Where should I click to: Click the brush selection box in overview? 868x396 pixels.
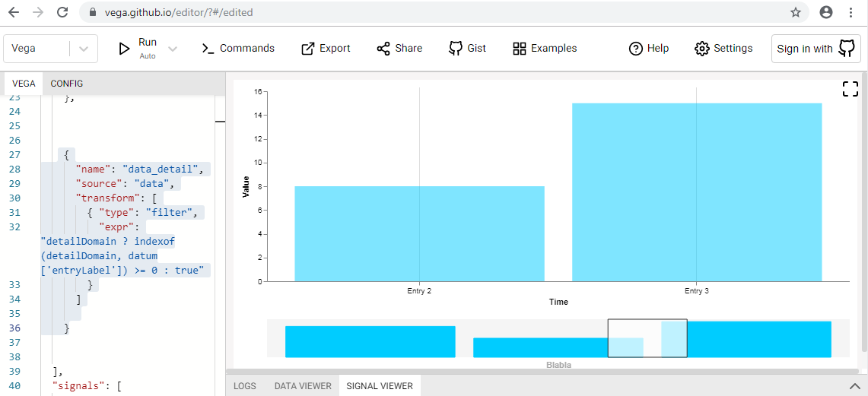click(647, 338)
